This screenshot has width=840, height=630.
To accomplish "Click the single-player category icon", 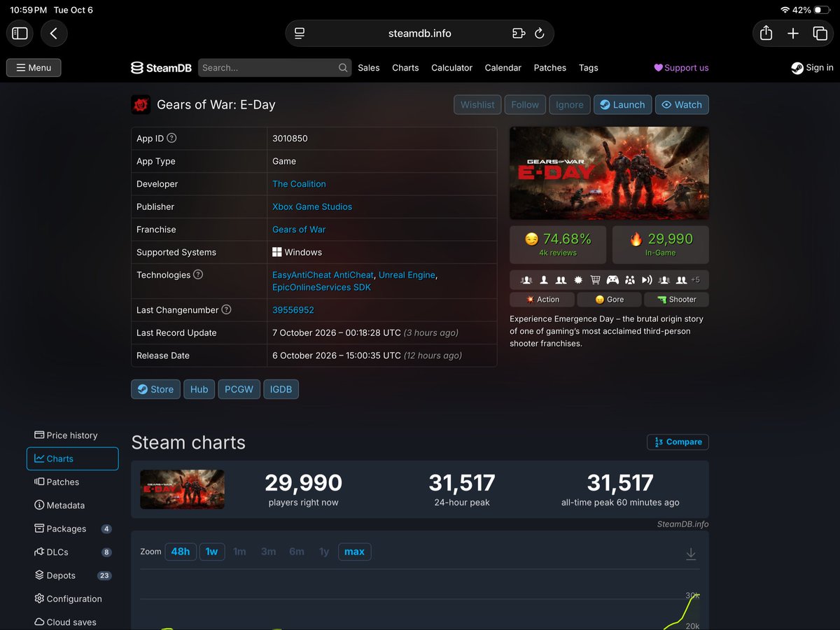I will click(x=544, y=280).
